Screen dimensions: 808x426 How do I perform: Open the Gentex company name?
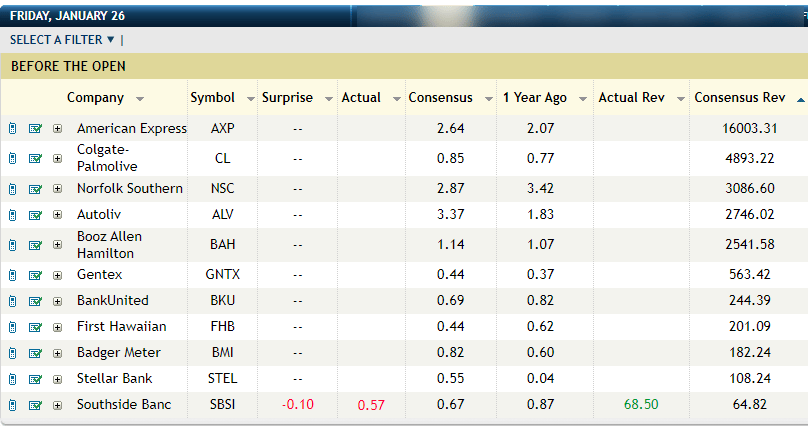coord(99,275)
